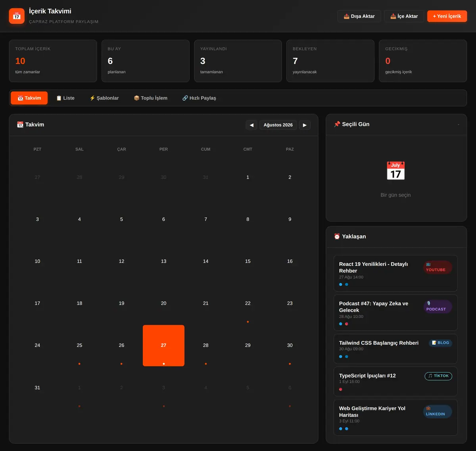
Task: Open Web Geliştirme Kariyer Yol Haritası title
Action: 372,411
